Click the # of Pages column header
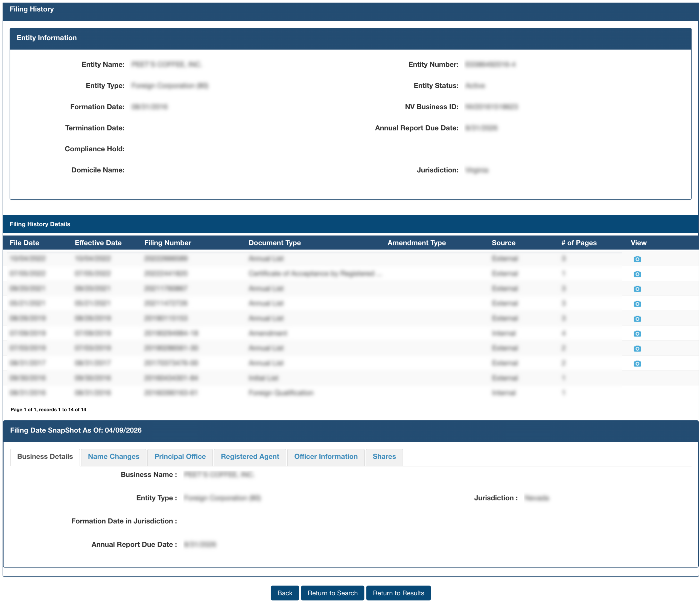 coord(579,243)
